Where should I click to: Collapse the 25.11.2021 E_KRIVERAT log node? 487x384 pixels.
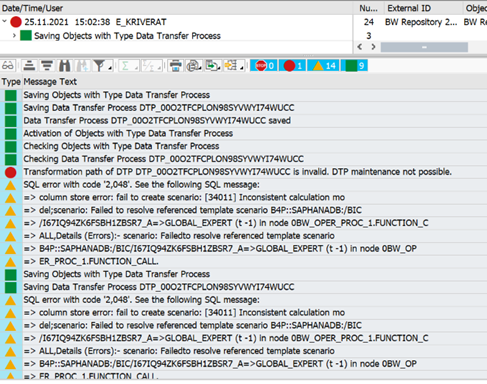pos(4,22)
